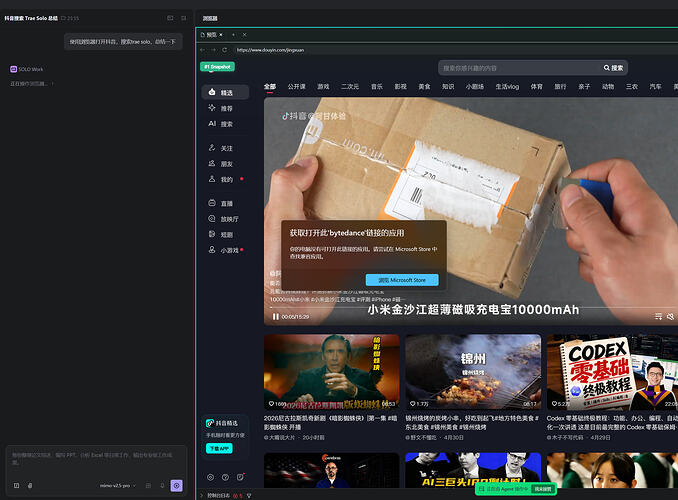Open 直播 in Douyin sidebar

point(225,203)
